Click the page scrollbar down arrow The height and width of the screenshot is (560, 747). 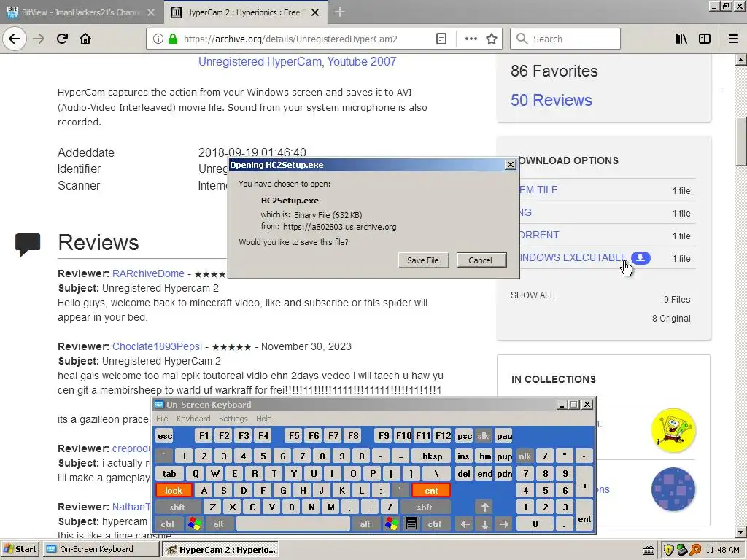pyautogui.click(x=741, y=532)
